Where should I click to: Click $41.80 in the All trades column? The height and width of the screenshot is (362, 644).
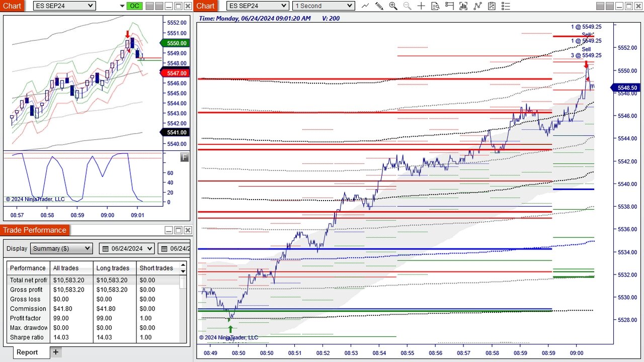click(63, 309)
